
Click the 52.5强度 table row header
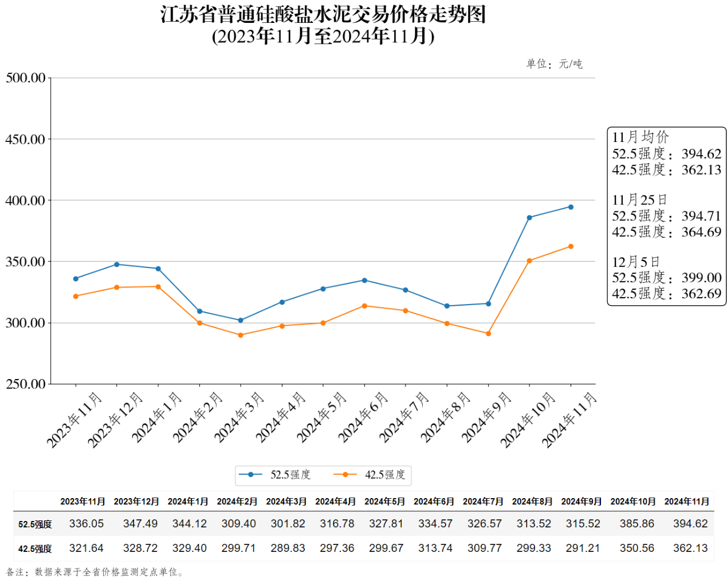(x=35, y=524)
